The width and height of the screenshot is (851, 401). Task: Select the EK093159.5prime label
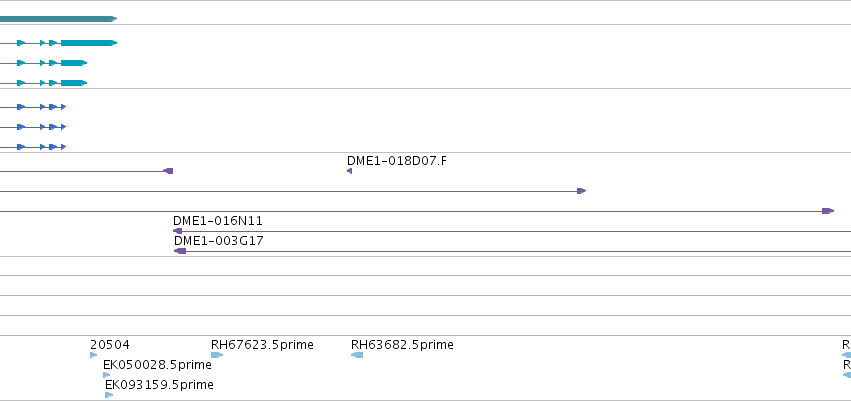159,385
